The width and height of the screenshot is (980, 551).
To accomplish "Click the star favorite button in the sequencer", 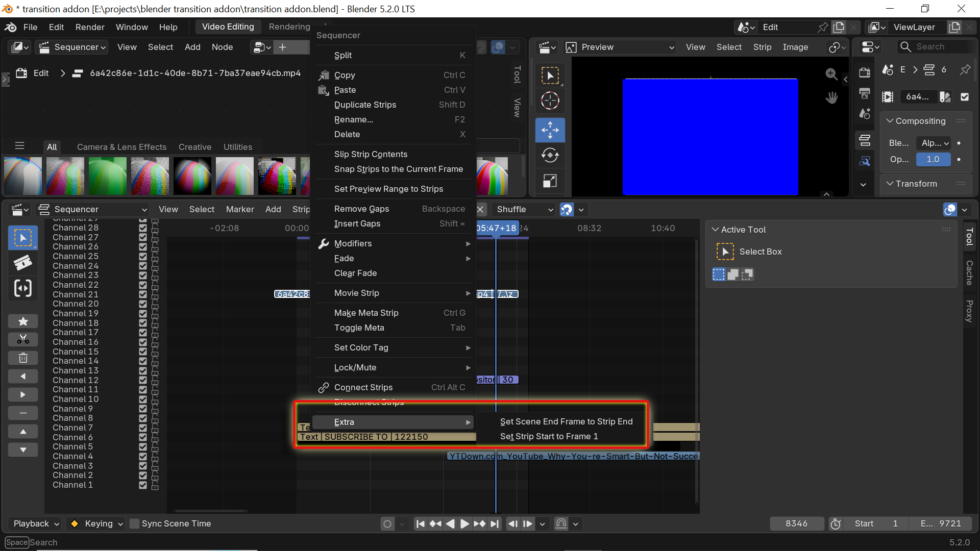I will [23, 321].
